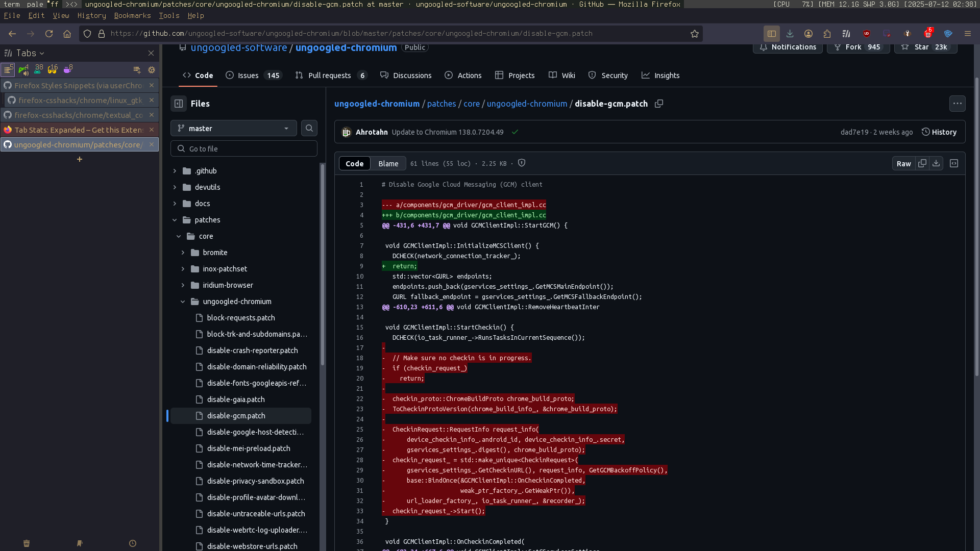Expand the iridium-browser folder
Screen dimensions: 980x551
183,285
